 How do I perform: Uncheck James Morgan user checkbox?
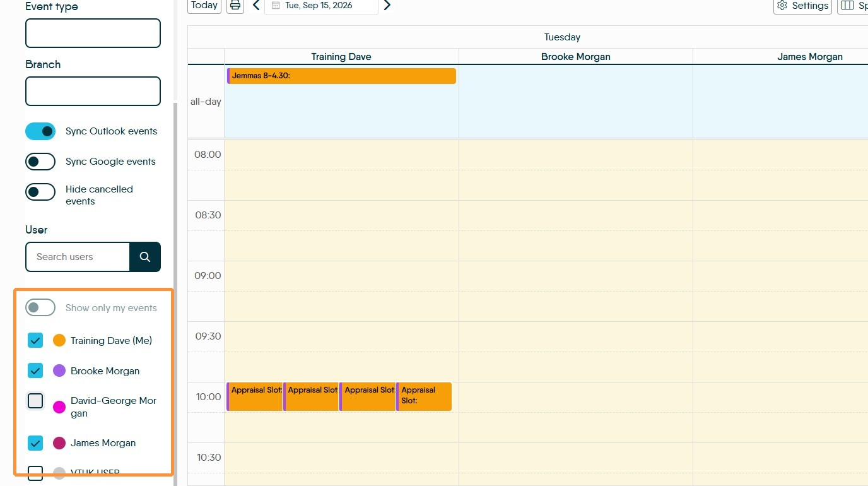(35, 443)
